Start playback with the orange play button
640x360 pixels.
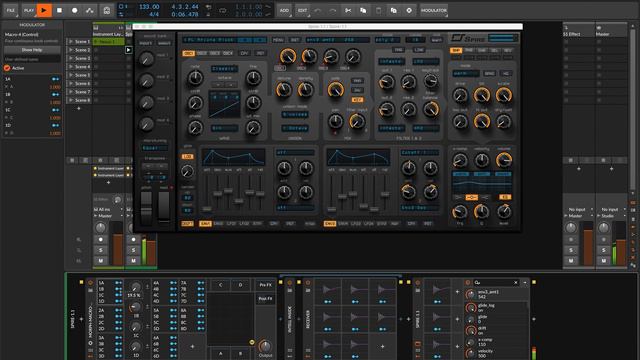[44, 10]
